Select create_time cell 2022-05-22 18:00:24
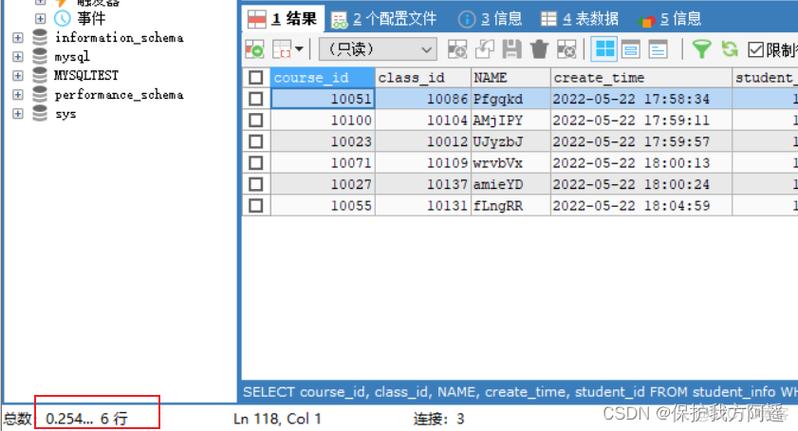798x431 pixels. [641, 184]
